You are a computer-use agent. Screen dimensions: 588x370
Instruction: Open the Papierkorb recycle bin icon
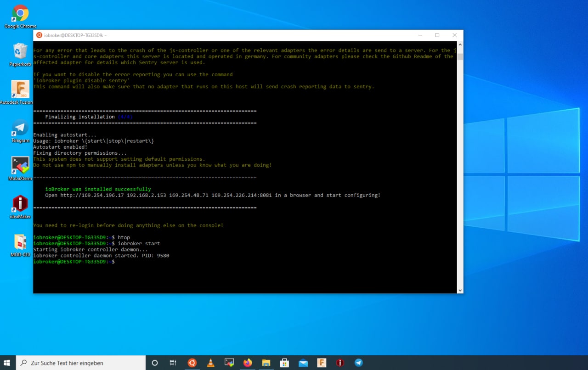(20, 55)
